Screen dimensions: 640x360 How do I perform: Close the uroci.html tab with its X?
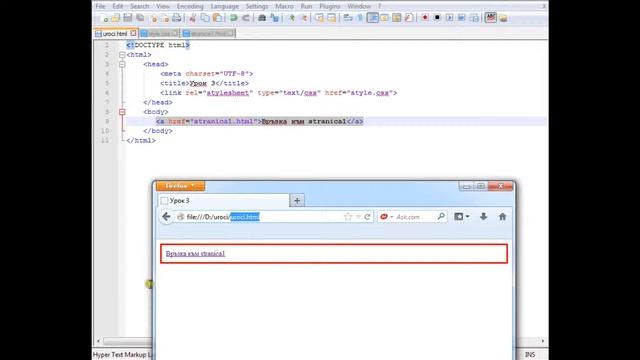[133, 33]
